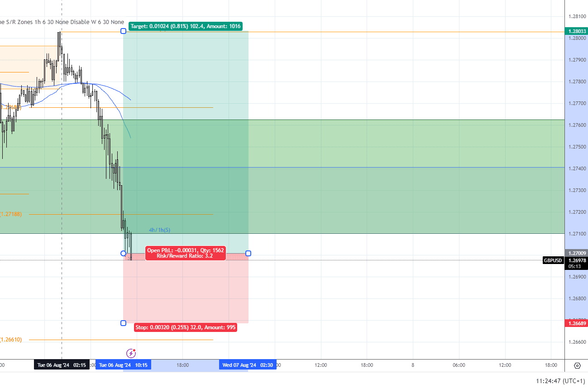Select the stop level handle at bottom
This screenshot has height=389, width=588.
click(x=123, y=323)
